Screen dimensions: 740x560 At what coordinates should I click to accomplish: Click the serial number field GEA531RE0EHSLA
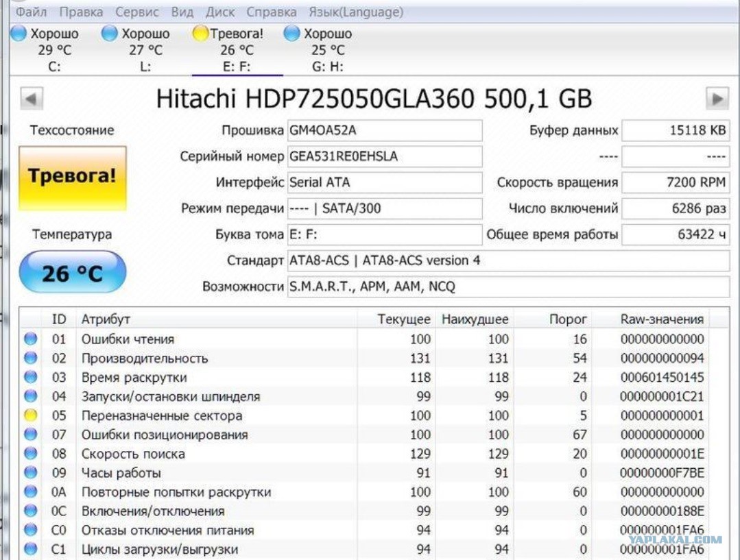point(385,156)
